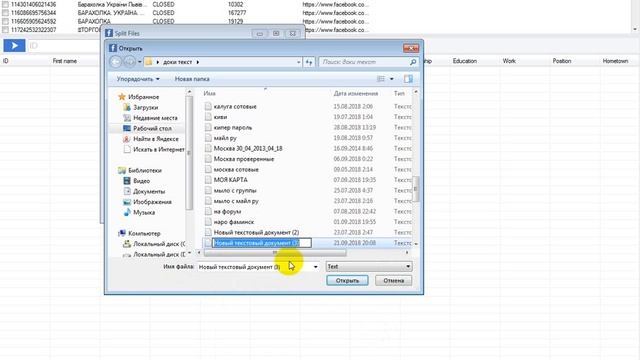Click the search magnifier icon
Screen dimensions: 640x360
coord(413,62)
